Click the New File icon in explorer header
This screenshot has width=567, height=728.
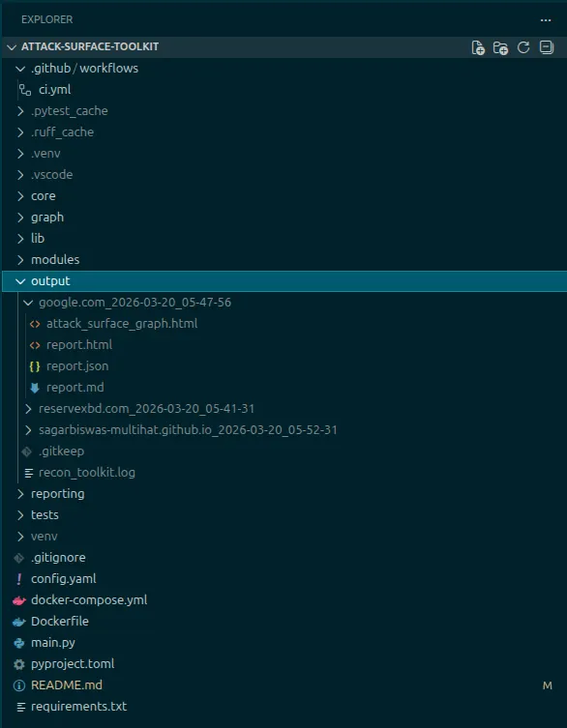(x=478, y=47)
